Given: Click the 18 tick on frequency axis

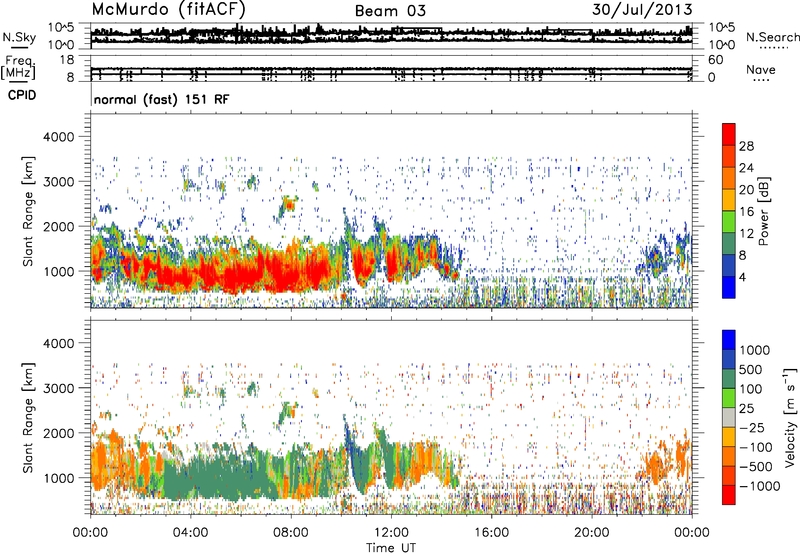Looking at the screenshot, I should 67,60.
